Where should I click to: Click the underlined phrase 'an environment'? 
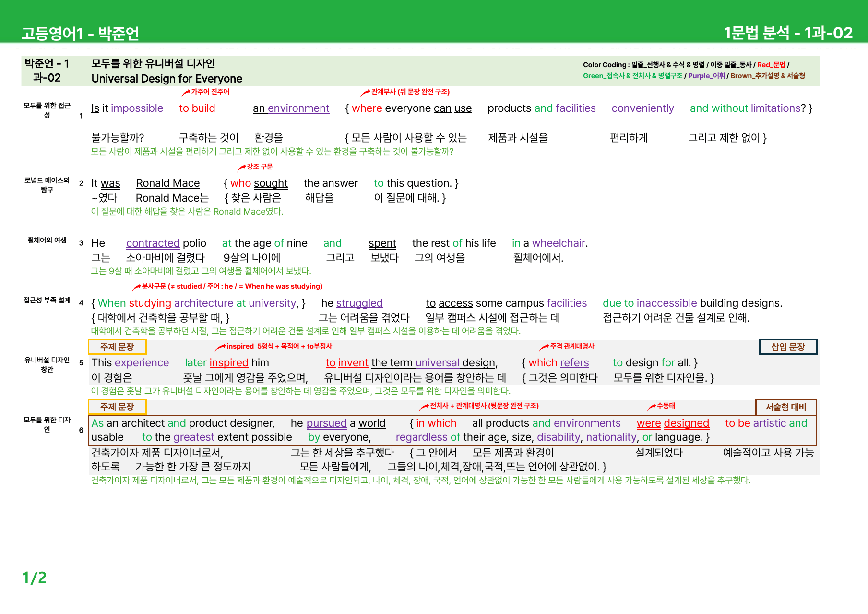pos(291,108)
